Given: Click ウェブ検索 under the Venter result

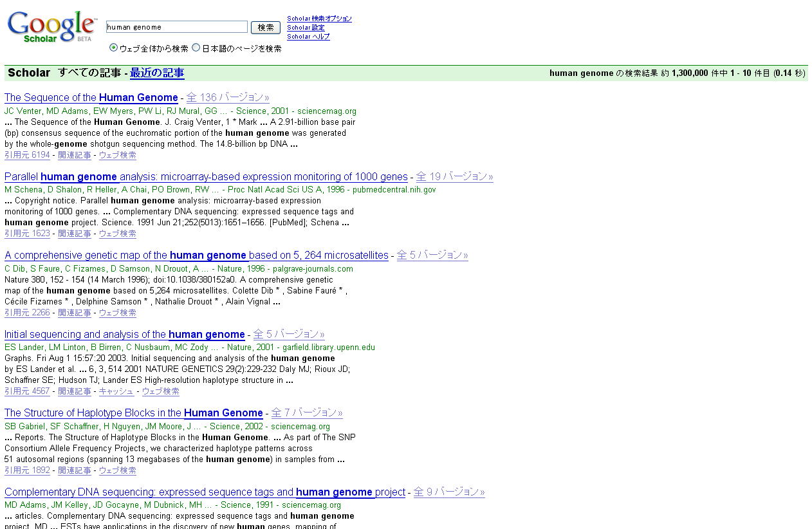Looking at the screenshot, I should coord(118,155).
